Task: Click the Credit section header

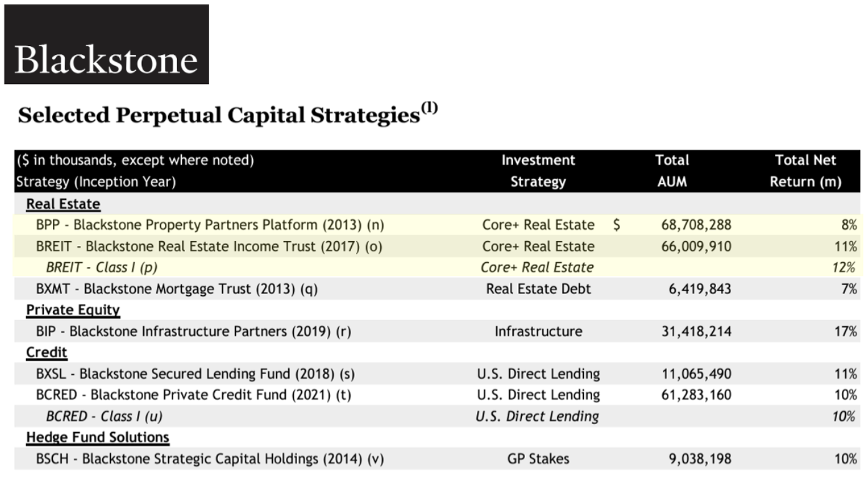Action: [47, 352]
